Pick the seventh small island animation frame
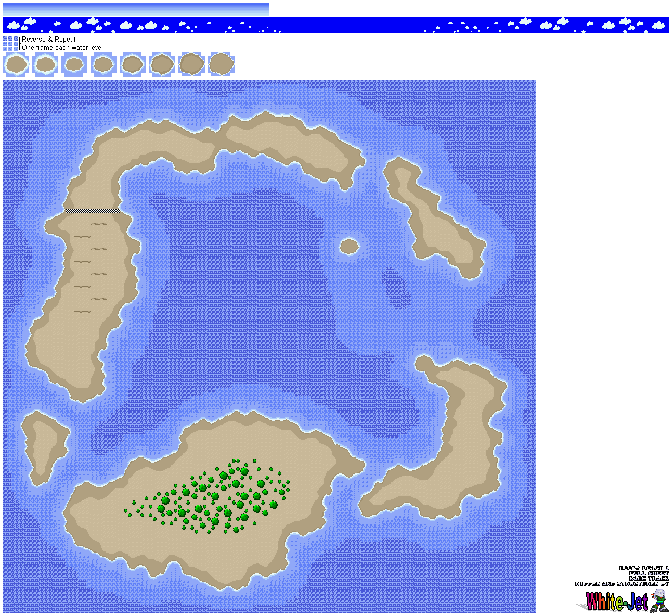 coord(191,65)
